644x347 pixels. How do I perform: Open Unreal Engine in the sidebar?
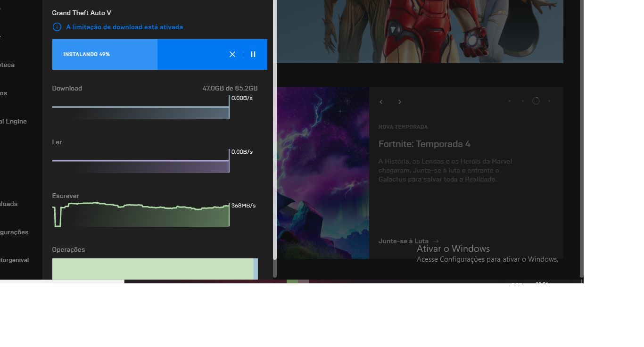[x=13, y=121]
